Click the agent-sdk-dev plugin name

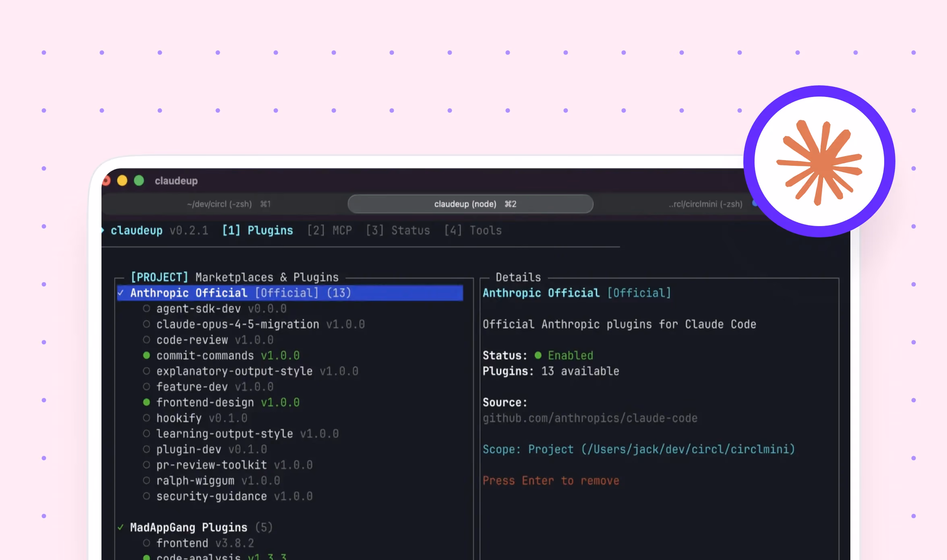point(198,309)
